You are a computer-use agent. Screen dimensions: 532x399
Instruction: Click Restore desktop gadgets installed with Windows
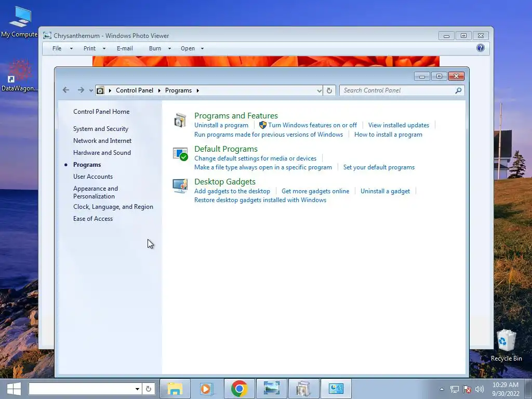tap(260, 200)
